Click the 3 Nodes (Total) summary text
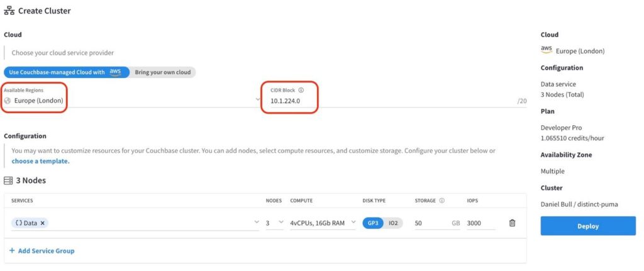The height and width of the screenshot is (271, 644). pos(562,94)
